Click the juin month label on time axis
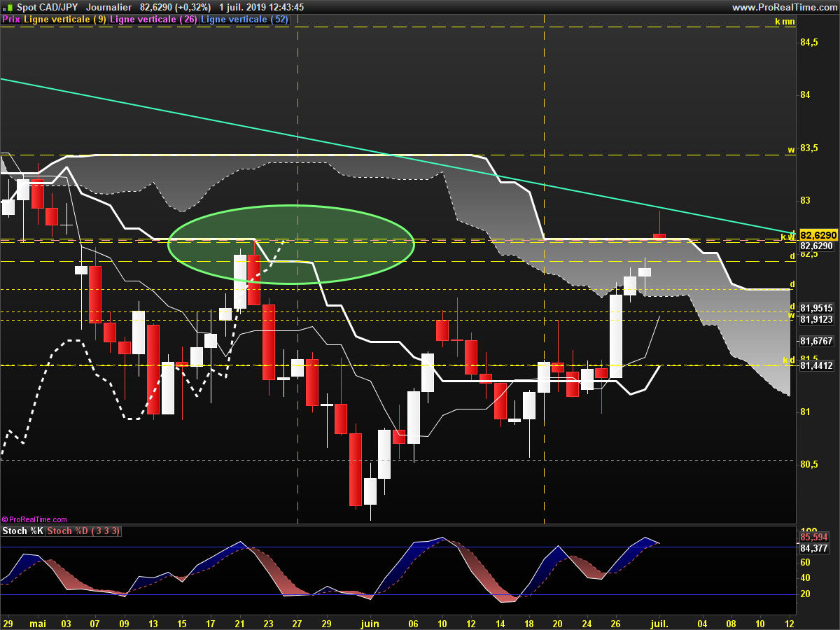The height and width of the screenshot is (630, 840). [370, 623]
